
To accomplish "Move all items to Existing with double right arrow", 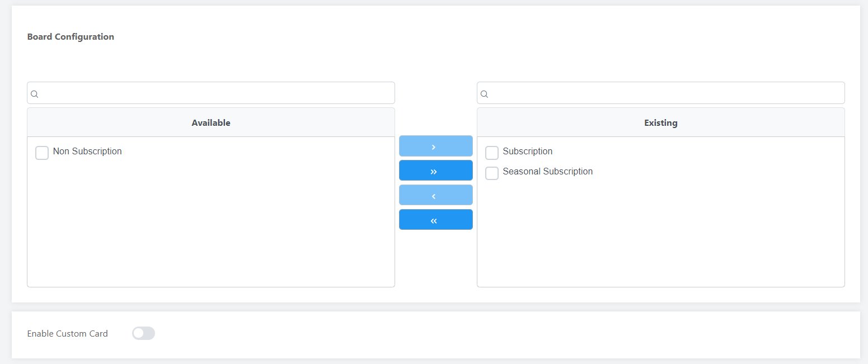I will pyautogui.click(x=435, y=171).
